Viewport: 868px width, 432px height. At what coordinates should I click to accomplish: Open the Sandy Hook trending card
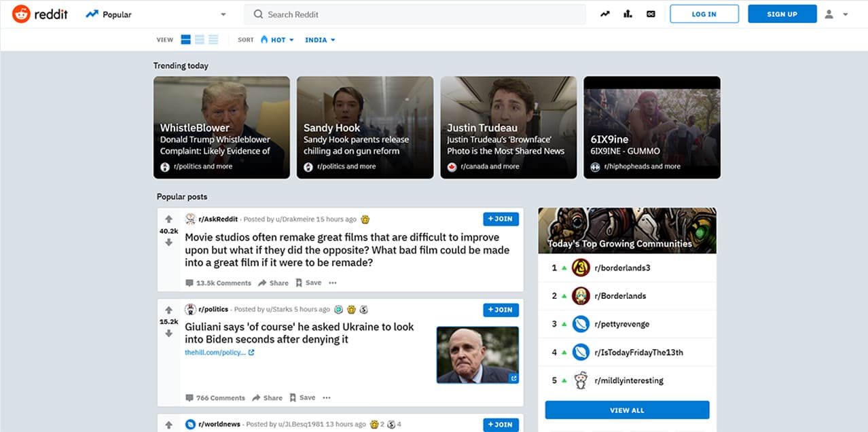click(365, 127)
